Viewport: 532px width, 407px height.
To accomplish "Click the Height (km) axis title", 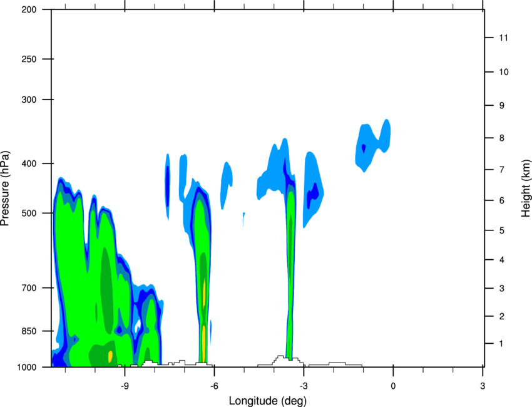I will coord(526,188).
